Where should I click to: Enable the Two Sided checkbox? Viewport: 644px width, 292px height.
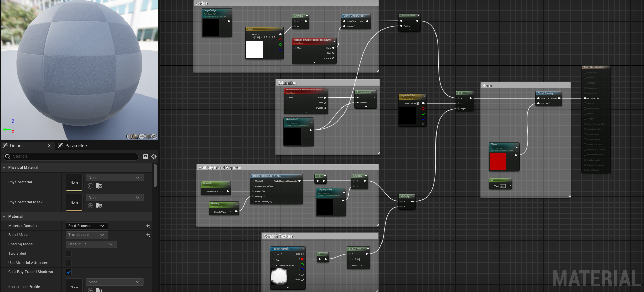click(69, 254)
